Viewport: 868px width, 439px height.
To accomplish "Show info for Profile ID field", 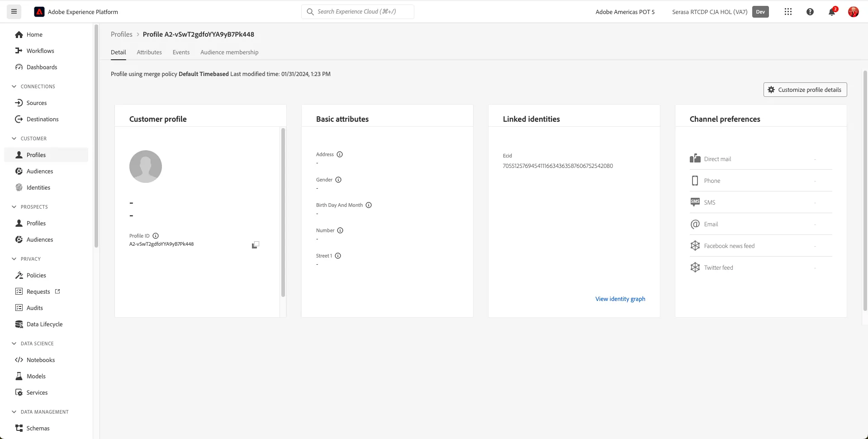I will (x=156, y=236).
